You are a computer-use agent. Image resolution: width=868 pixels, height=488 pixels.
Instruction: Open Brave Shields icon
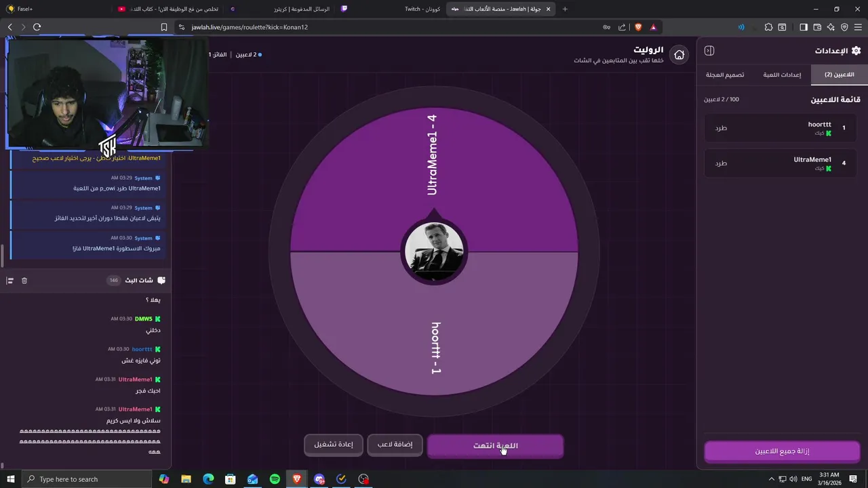pyautogui.click(x=638, y=27)
